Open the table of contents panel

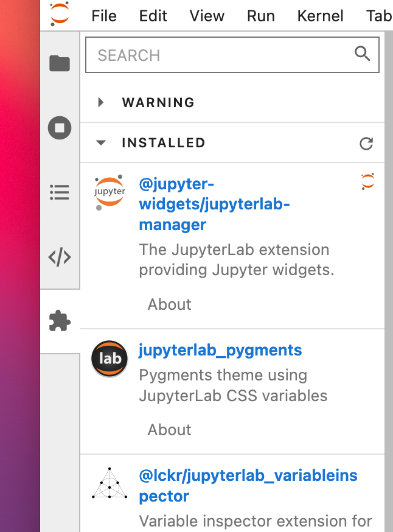point(59,192)
